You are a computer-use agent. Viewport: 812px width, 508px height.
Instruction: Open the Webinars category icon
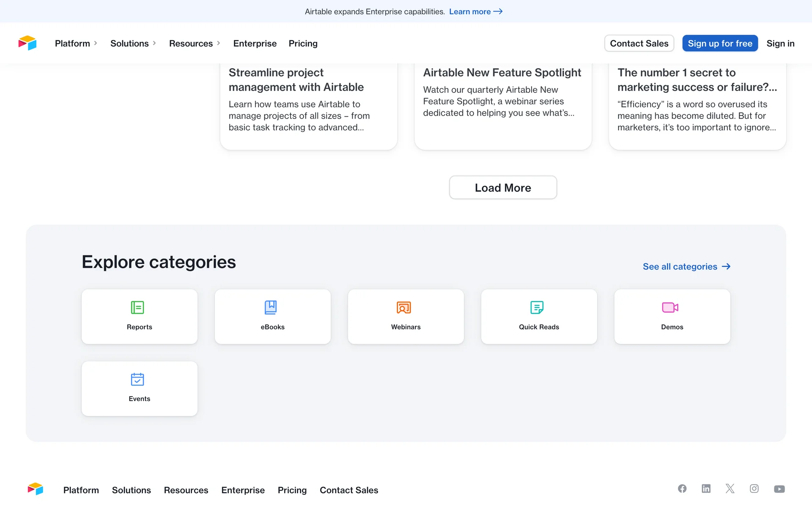tap(404, 307)
